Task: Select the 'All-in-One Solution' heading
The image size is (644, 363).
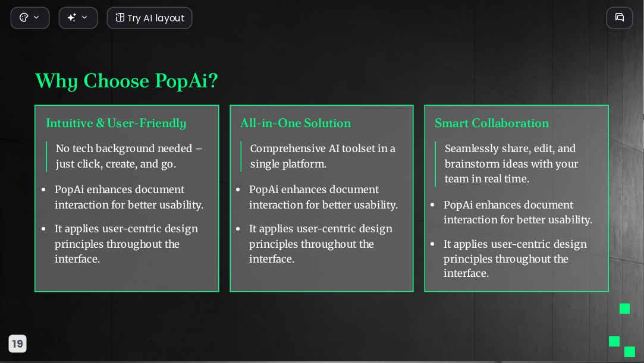Action: click(x=296, y=123)
